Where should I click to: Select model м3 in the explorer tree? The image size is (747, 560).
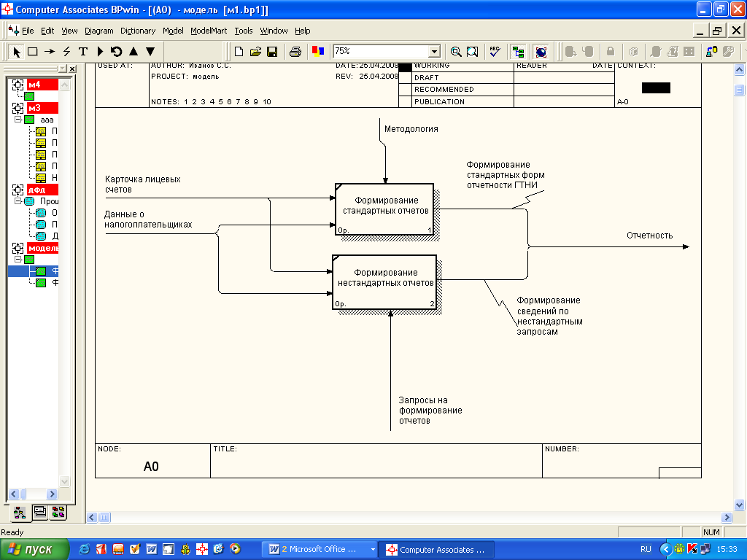(x=42, y=108)
